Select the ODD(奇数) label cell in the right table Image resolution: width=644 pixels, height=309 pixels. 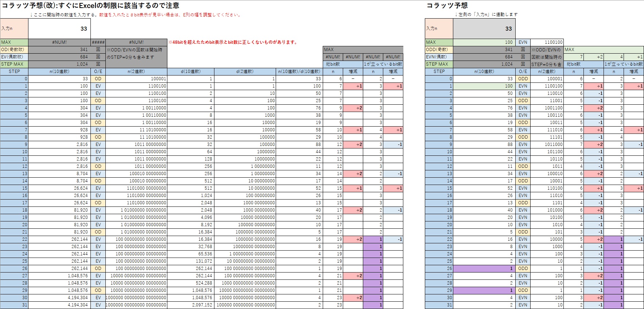pyautogui.click(x=439, y=50)
